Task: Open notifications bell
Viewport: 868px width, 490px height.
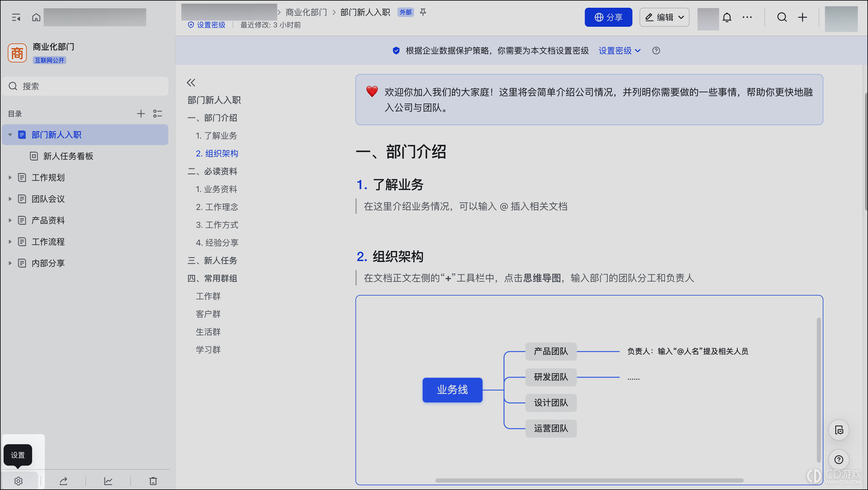Action: pos(727,17)
